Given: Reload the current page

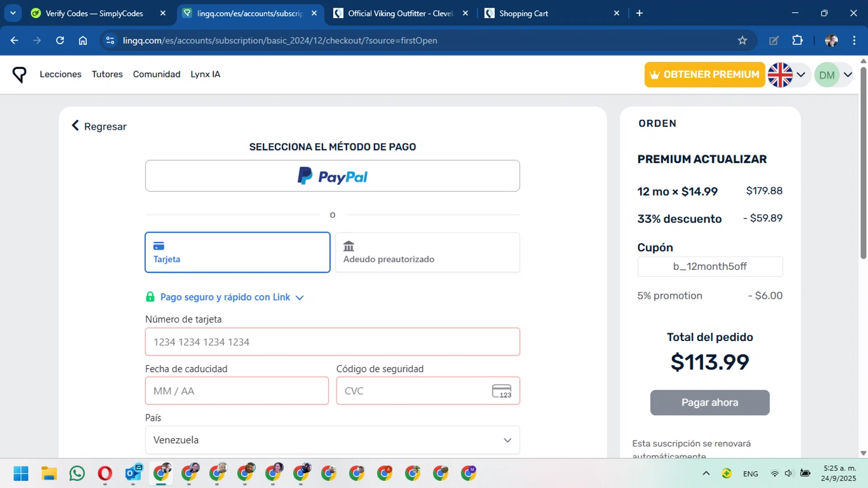Looking at the screenshot, I should [60, 41].
